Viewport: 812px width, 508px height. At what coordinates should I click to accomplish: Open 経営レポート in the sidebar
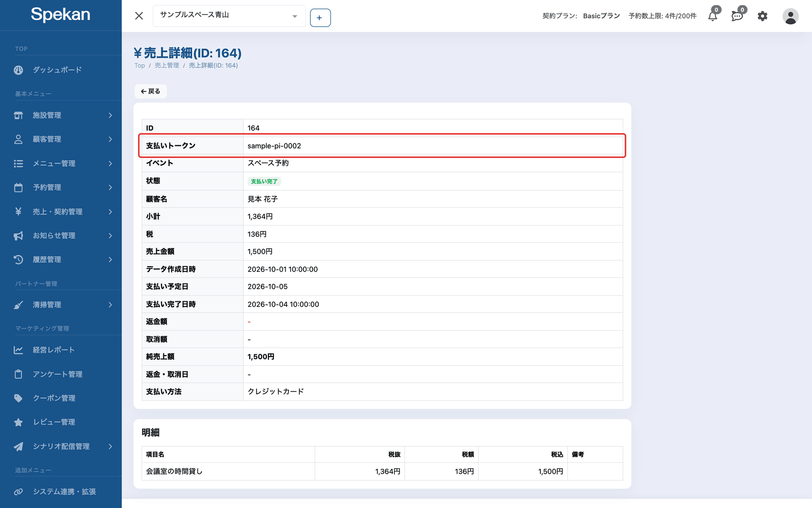[54, 350]
